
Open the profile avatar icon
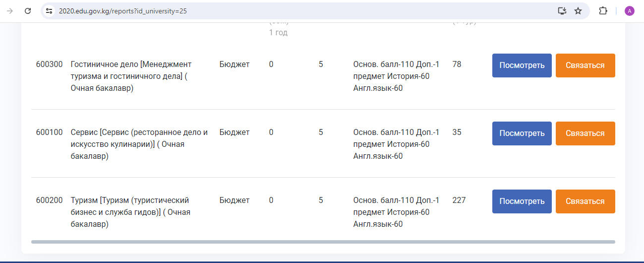(629, 11)
